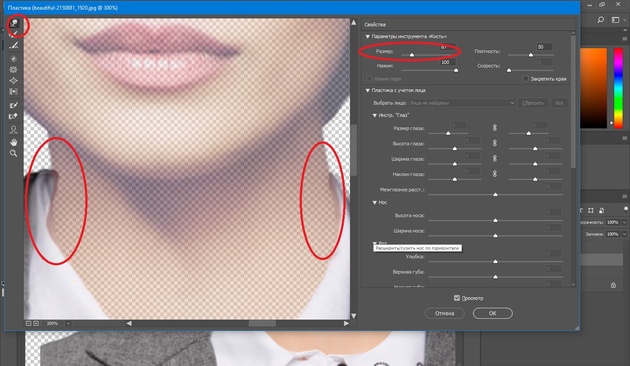This screenshot has height=366, width=630.
Task: Select the Face tool icon
Action: tap(14, 129)
